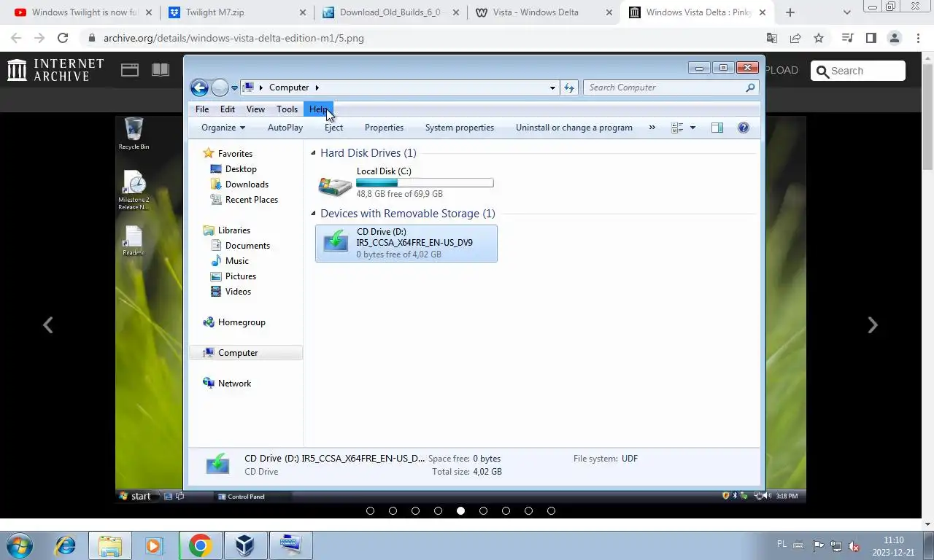
Task: Switch to the Twilight M7.zip tab
Action: pos(237,12)
